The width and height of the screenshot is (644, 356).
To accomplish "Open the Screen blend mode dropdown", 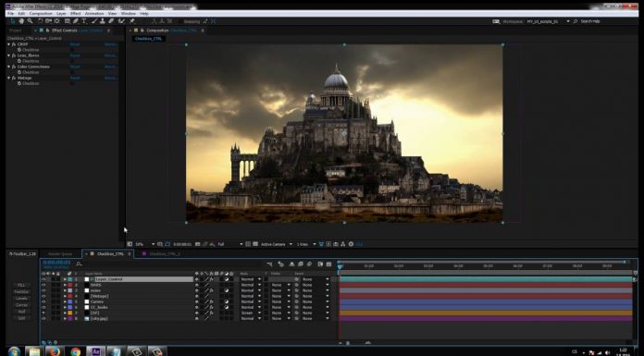I will [x=250, y=313].
